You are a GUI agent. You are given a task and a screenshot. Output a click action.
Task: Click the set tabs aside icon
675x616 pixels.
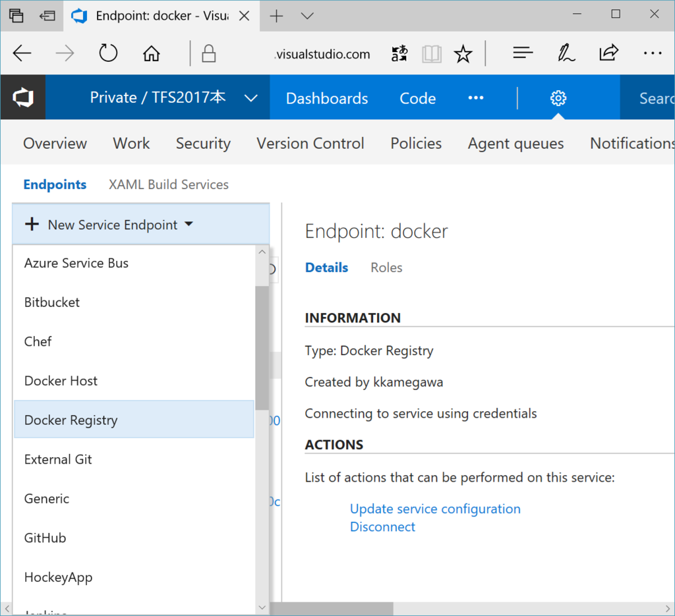(x=47, y=16)
